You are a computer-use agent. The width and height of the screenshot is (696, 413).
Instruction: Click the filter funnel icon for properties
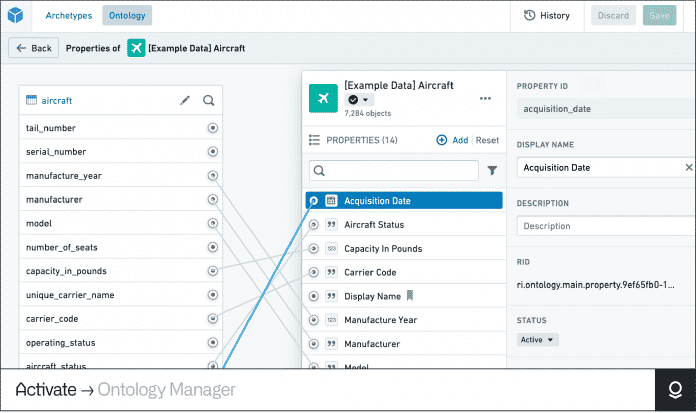point(492,171)
